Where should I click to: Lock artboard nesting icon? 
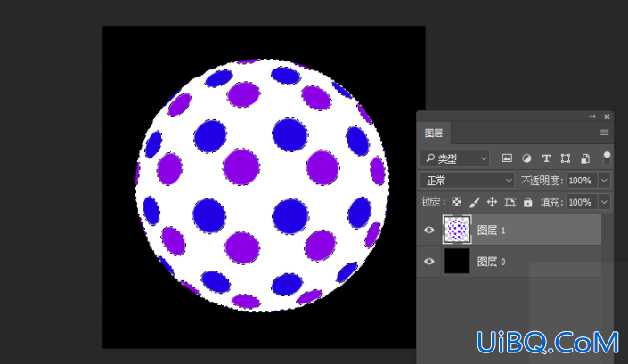(510, 202)
